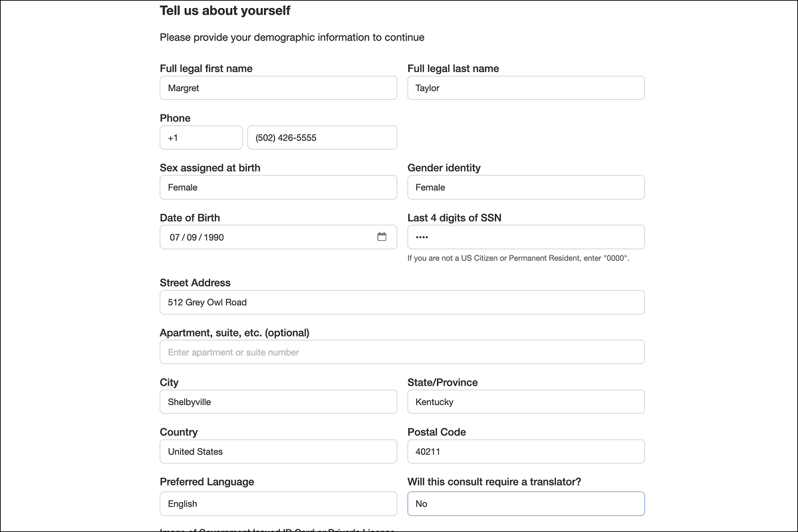
Task: Open the State/Province field showing Kentucky
Action: tap(525, 402)
